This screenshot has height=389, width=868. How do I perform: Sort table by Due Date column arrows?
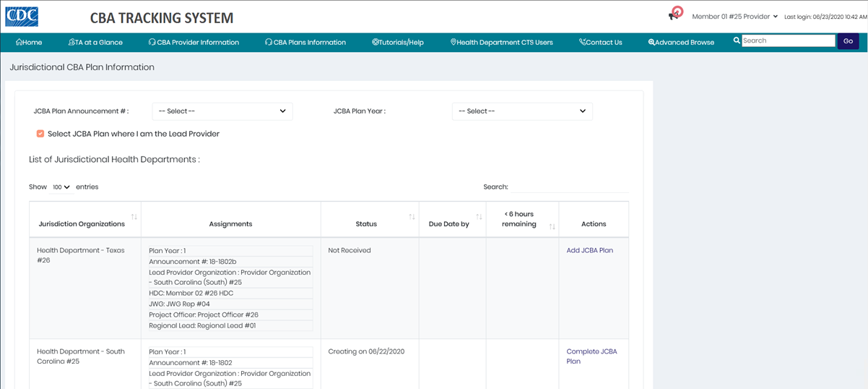[479, 217]
